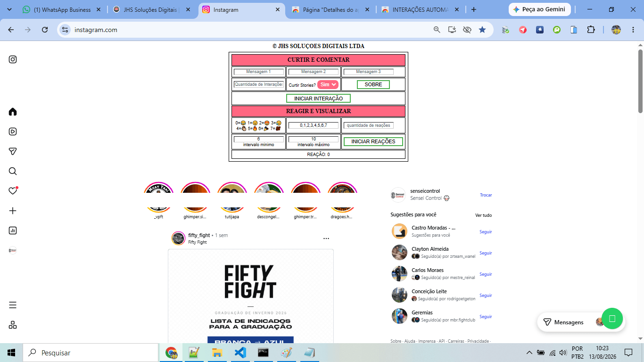Click INICIAR INTERAÇÃO button
This screenshot has width=644, height=362.
(x=318, y=99)
